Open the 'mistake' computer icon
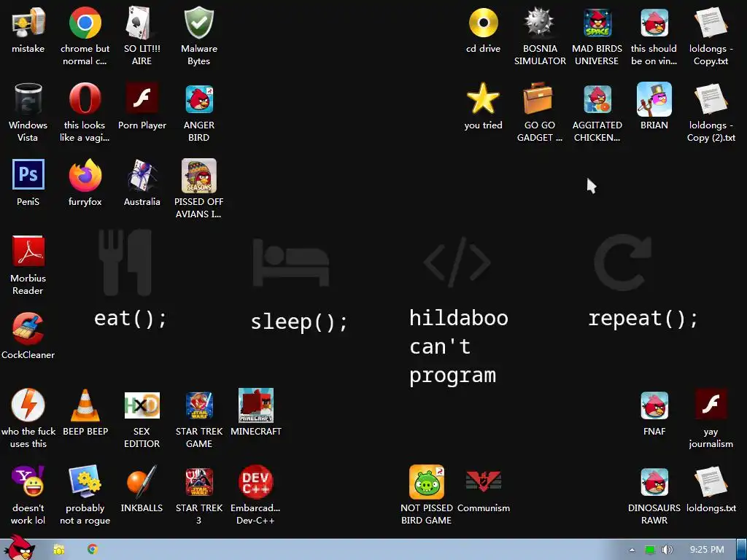Screen dimensions: 747x560 point(28,23)
